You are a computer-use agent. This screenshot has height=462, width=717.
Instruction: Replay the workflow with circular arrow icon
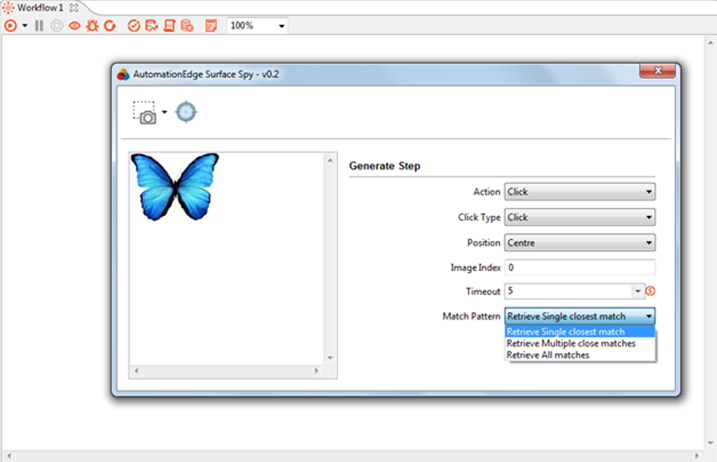110,26
